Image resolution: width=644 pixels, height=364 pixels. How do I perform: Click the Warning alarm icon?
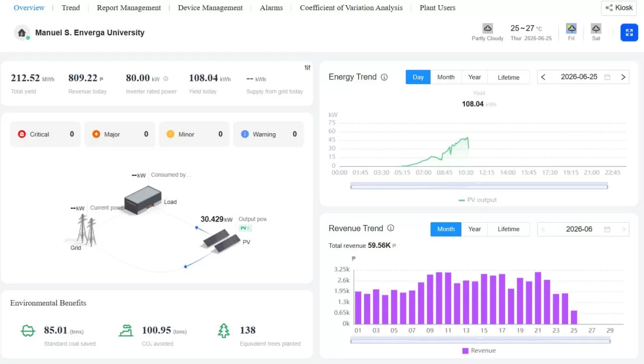[245, 134]
